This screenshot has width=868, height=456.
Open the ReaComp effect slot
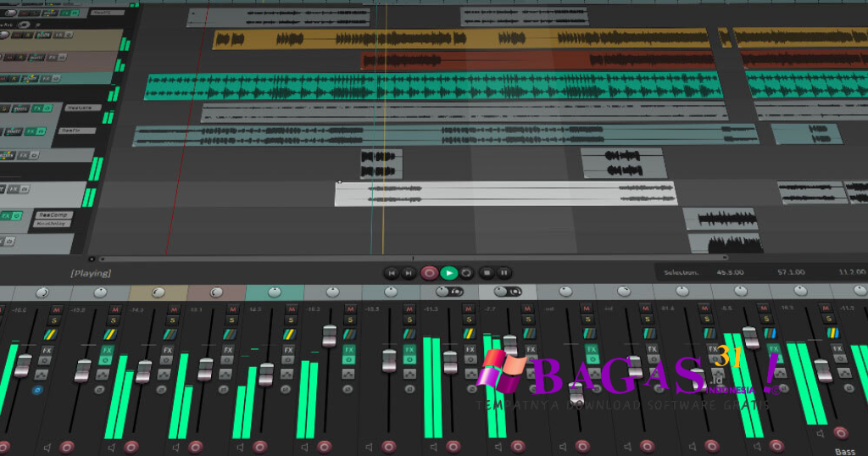53,214
